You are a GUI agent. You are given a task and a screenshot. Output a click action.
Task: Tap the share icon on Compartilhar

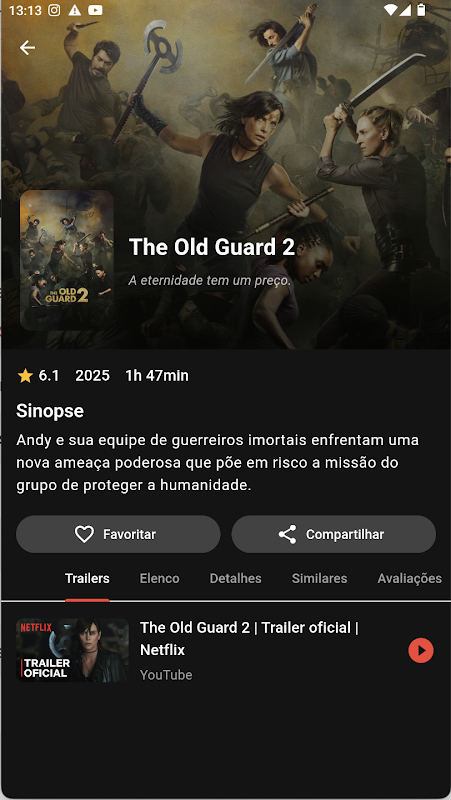[287, 534]
